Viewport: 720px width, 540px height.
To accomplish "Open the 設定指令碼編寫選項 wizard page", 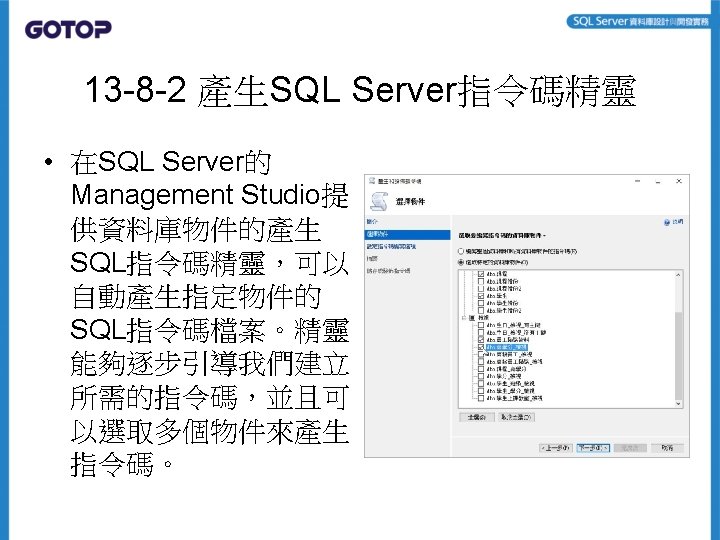I will (391, 247).
